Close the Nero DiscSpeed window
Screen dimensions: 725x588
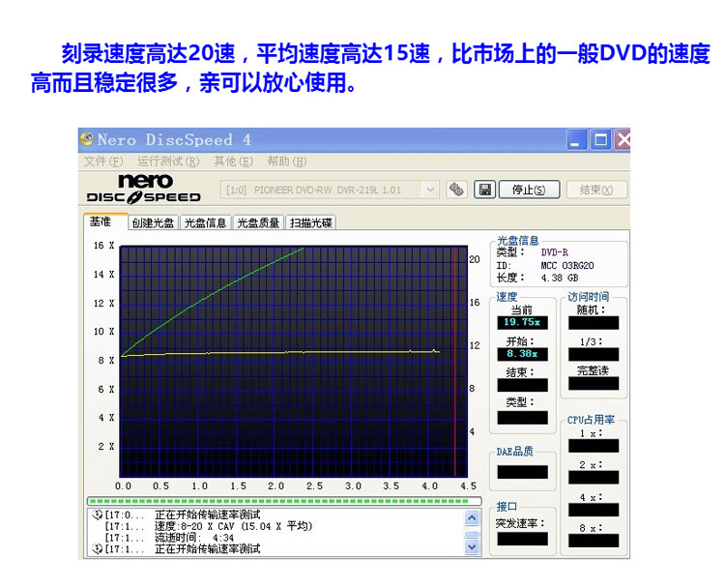tap(623, 139)
